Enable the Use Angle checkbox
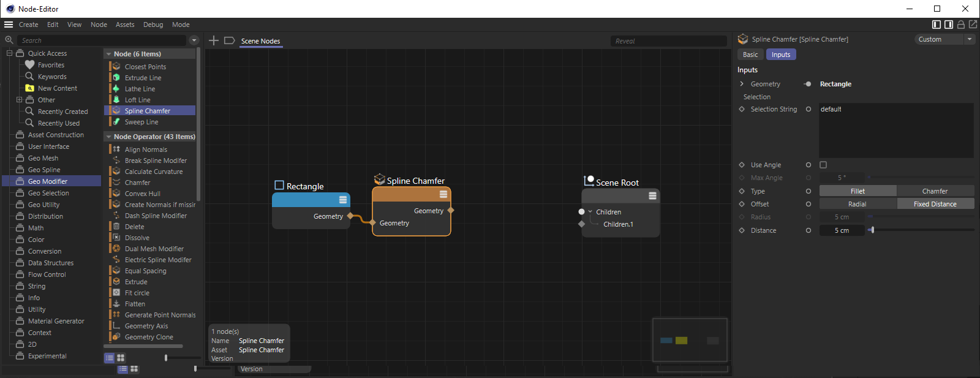 click(x=823, y=165)
